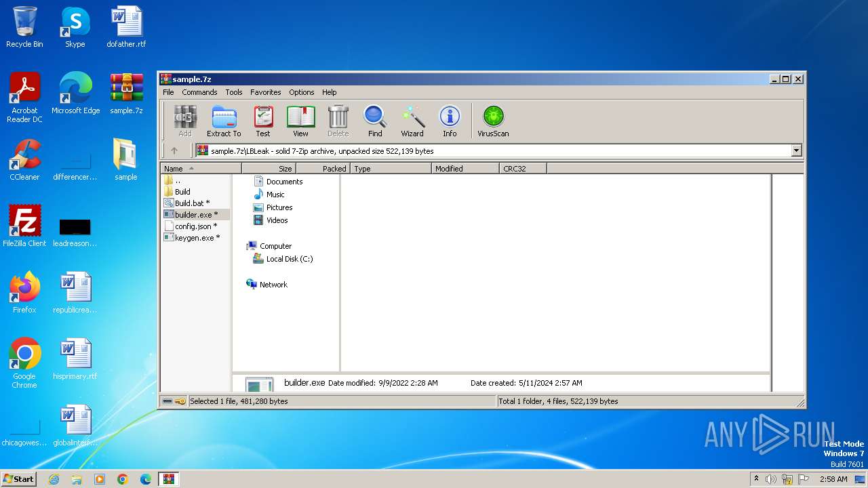This screenshot has height=488, width=868.
Task: Select the sample.7z desktop archive icon
Action: tap(126, 94)
